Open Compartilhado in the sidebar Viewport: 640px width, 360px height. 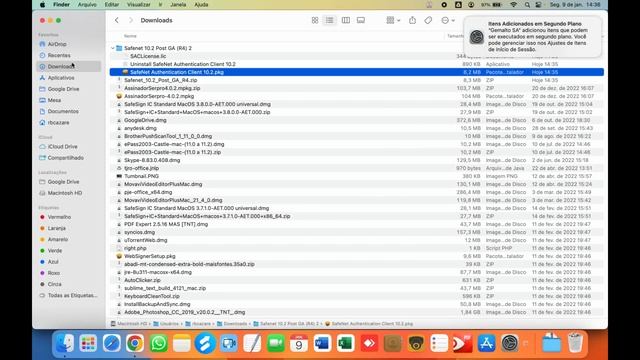[65, 158]
